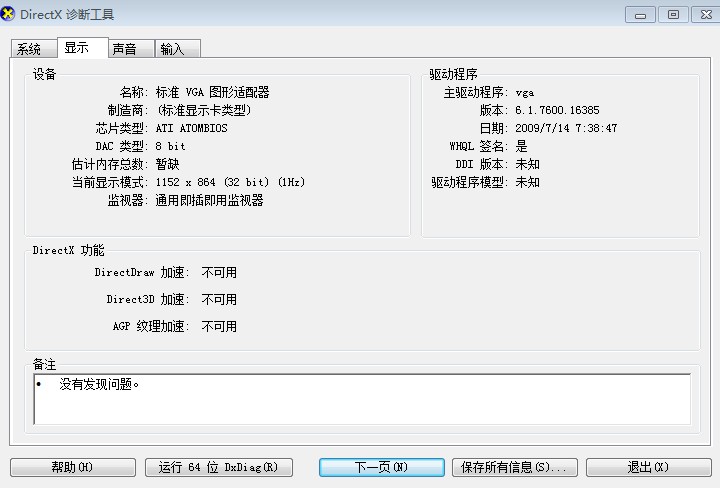Click monitor value 通用即插即用监视器
Viewport: 720px width, 488px height.
pyautogui.click(x=209, y=200)
